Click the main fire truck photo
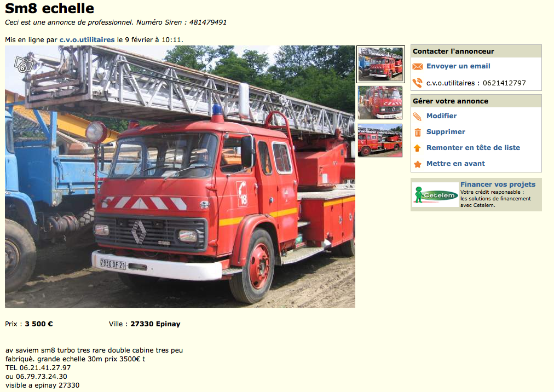The height and width of the screenshot is (392, 554). (180, 177)
